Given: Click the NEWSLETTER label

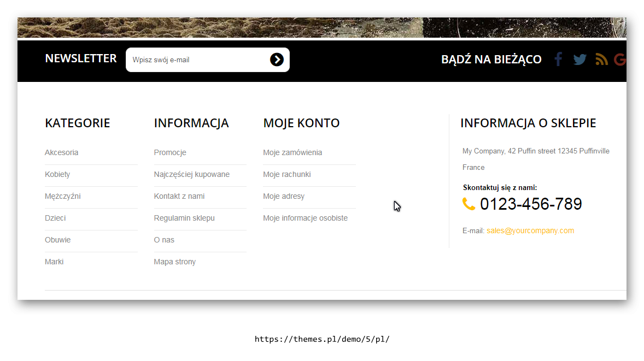Looking at the screenshot, I should click(x=81, y=58).
